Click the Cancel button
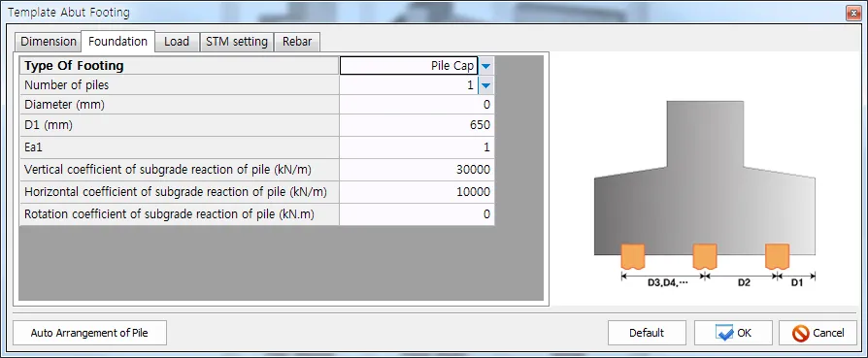Screen dimensions: 868x358 (x=818, y=333)
